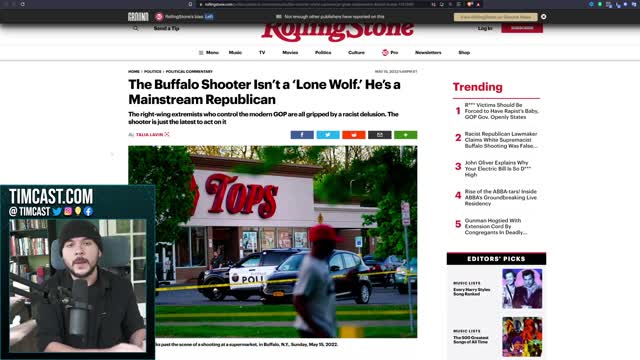Open the Politics nav item

coord(323,53)
